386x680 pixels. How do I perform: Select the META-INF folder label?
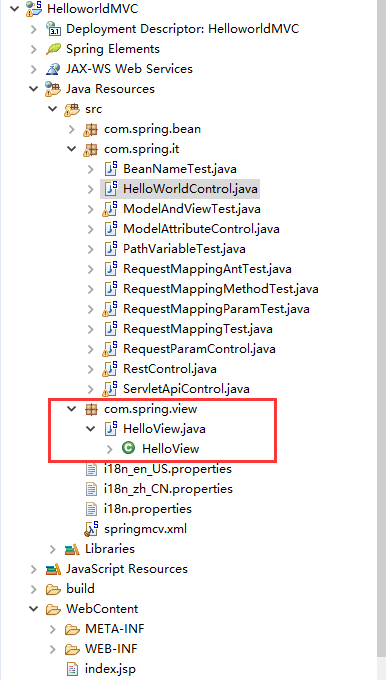coord(115,628)
